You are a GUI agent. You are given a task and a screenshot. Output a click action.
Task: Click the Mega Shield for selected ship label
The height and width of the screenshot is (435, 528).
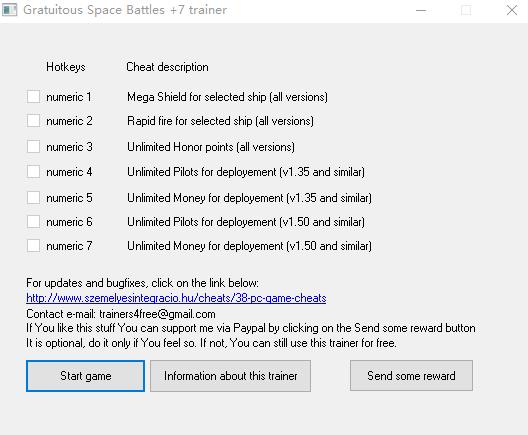pyautogui.click(x=227, y=97)
